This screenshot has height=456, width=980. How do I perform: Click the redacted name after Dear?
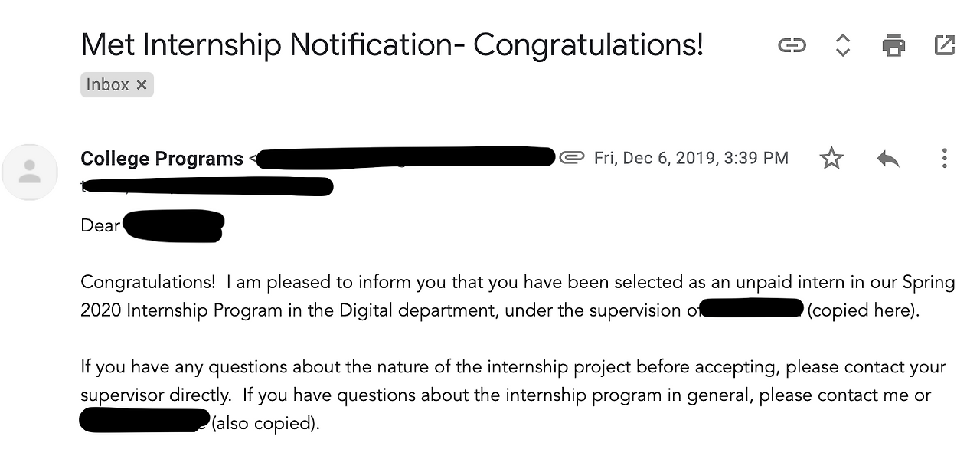point(173,226)
